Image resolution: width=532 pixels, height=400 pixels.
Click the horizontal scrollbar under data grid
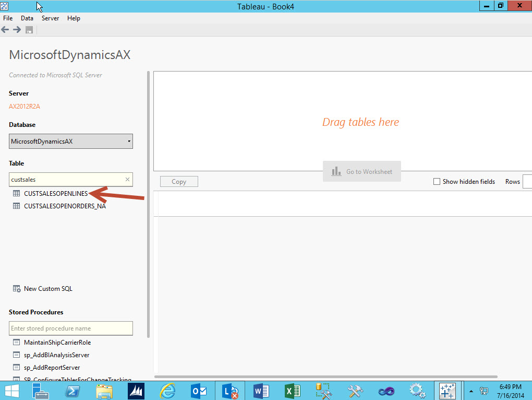pos(325,377)
